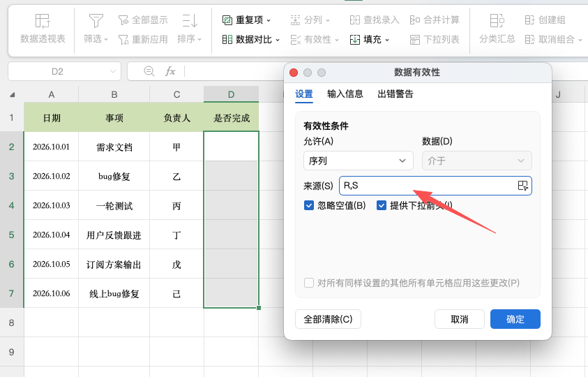Screen dimensions: 588x377
Task: Toggle 对所有同样设置的其他所有单元格应用这些更改 checkbox
Action: tap(309, 283)
